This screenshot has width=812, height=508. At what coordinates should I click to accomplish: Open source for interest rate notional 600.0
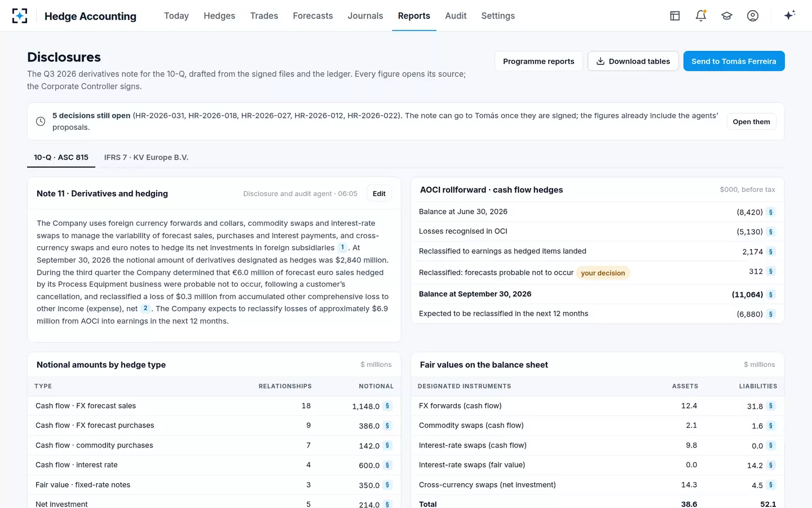pyautogui.click(x=387, y=466)
